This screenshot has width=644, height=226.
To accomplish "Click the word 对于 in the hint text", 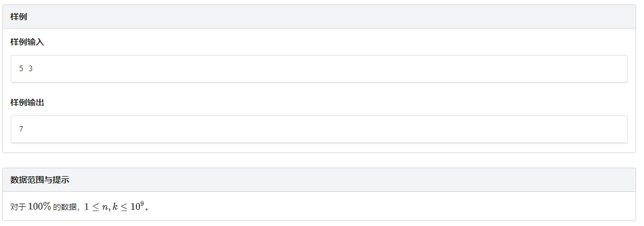I will coord(18,207).
